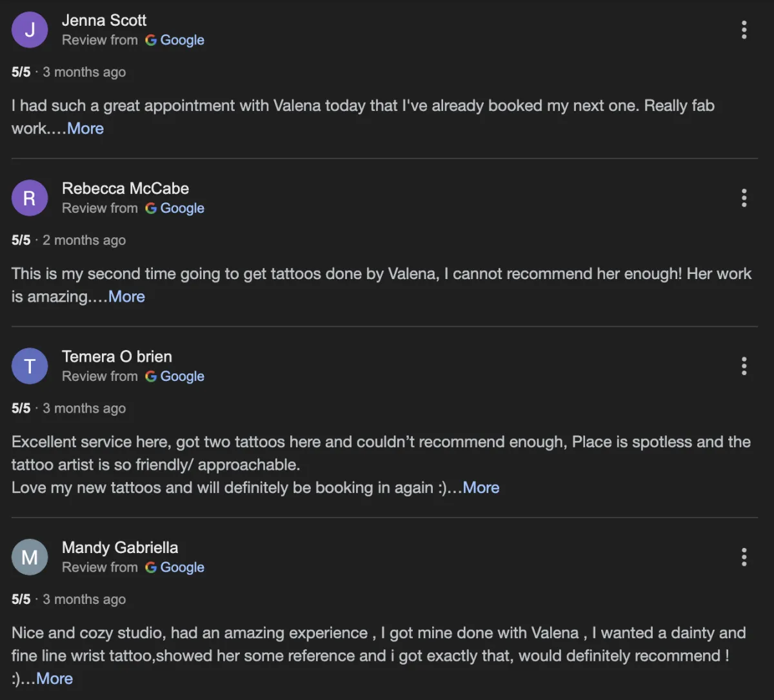The height and width of the screenshot is (700, 774).
Task: Show more of Temera O brien's review
Action: click(x=481, y=487)
